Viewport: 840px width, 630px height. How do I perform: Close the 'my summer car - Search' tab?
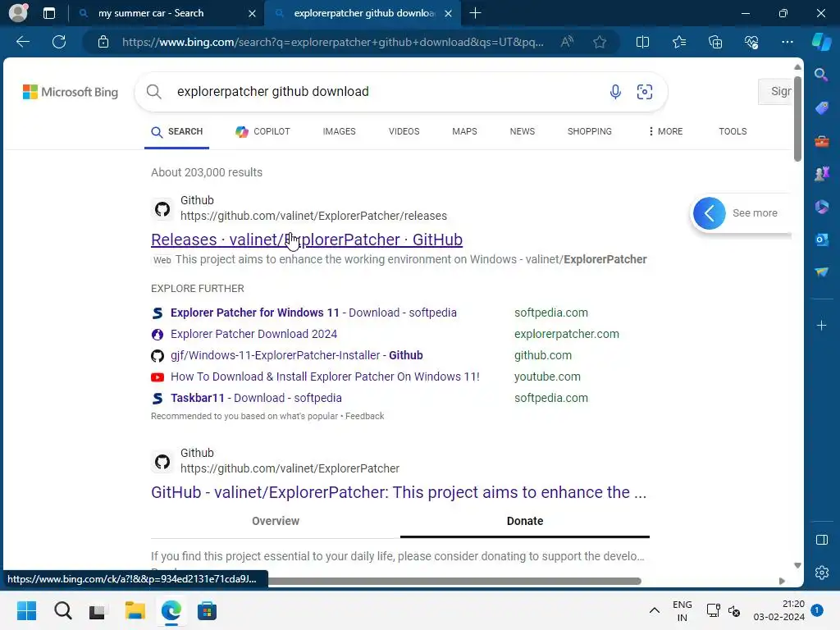[252, 13]
